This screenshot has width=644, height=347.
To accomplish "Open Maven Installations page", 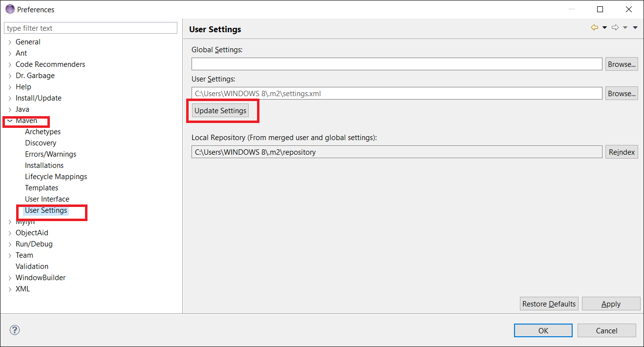I will pos(44,165).
